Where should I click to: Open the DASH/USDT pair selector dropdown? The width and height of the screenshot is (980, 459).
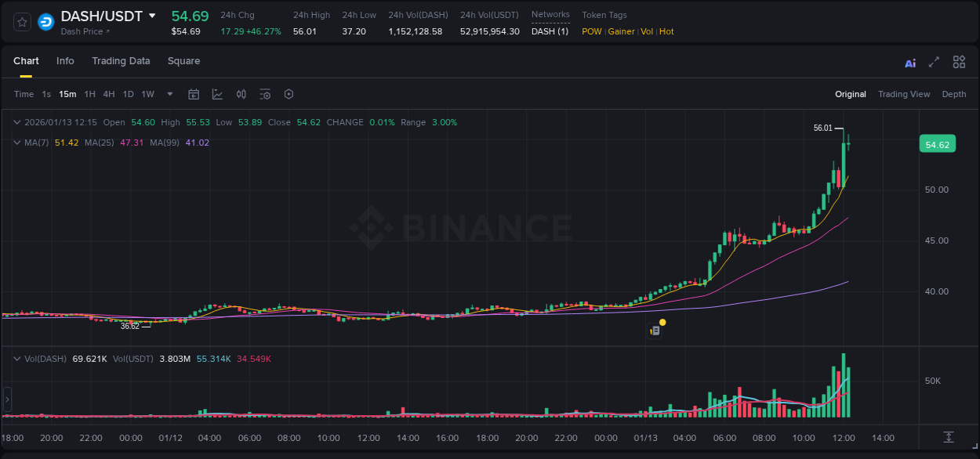[x=152, y=15]
